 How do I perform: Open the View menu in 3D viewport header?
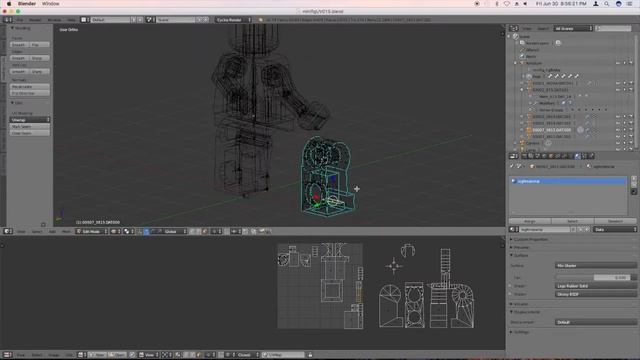point(21,231)
